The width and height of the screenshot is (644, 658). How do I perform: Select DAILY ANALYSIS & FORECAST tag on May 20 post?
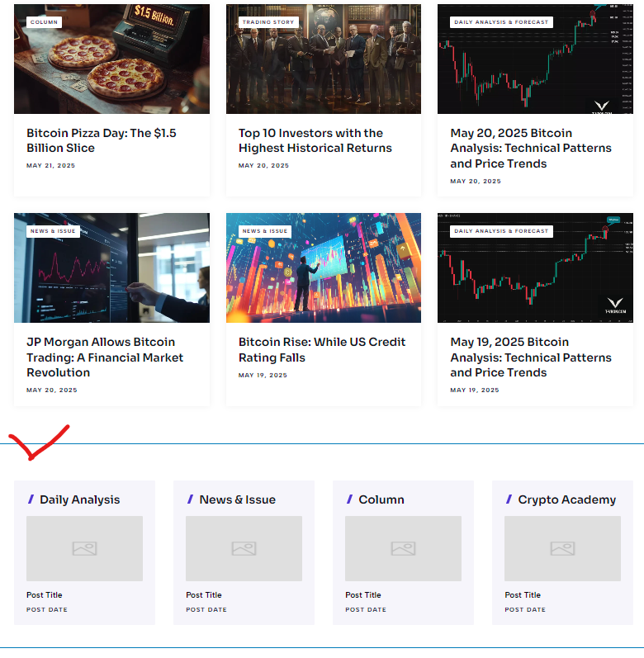click(x=501, y=22)
